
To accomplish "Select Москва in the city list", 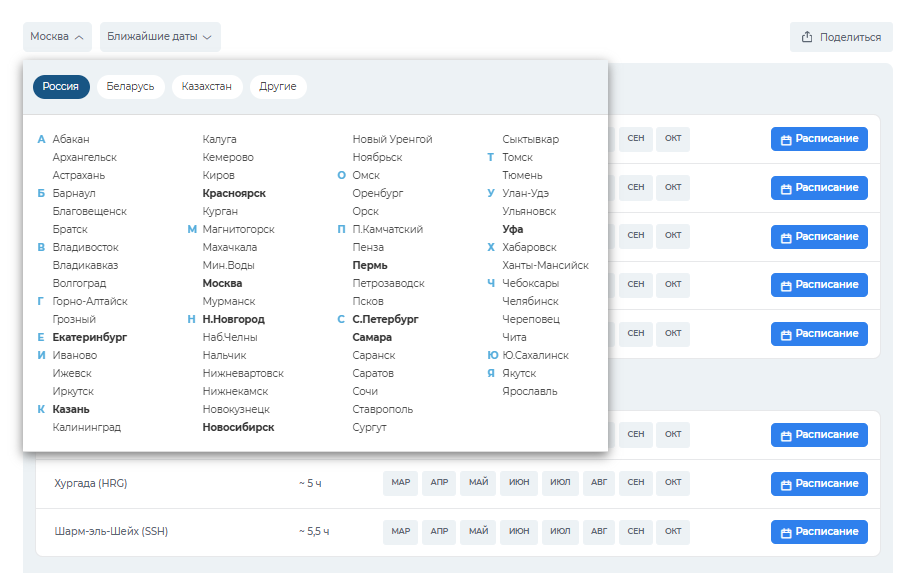I will [x=223, y=283].
